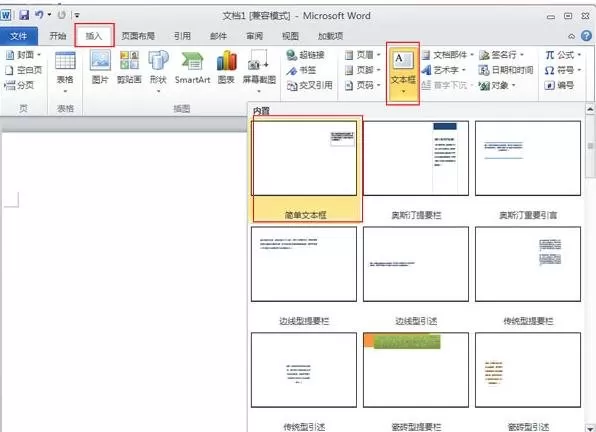Open the 视图 tab
This screenshot has width=596, height=432.
pyautogui.click(x=290, y=36)
